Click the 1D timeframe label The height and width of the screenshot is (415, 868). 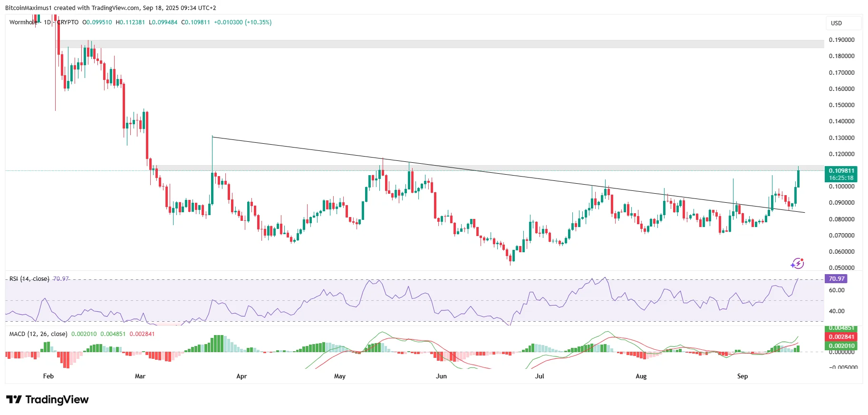coord(47,22)
